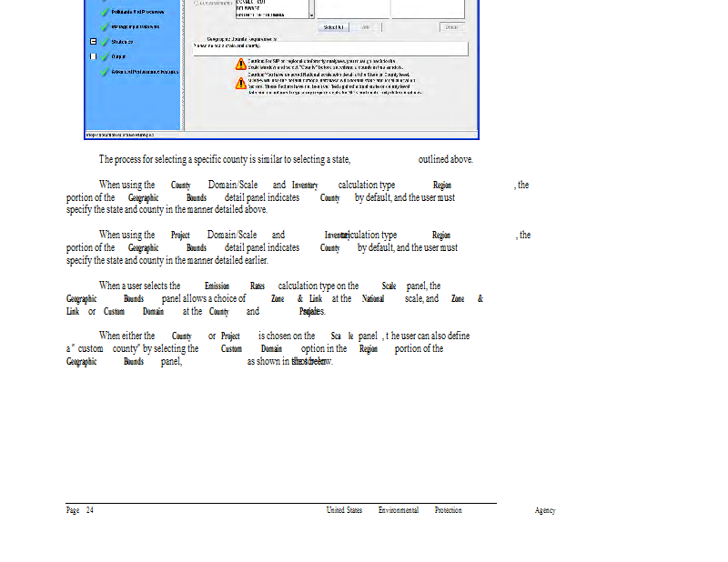Click the green checkmark beside Strategies

click(x=106, y=42)
